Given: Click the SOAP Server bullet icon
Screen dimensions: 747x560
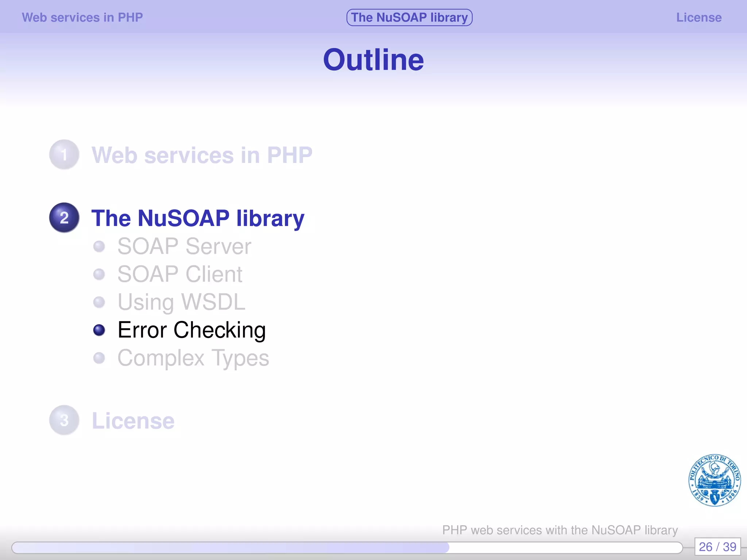Looking at the screenshot, I should pyautogui.click(x=99, y=246).
